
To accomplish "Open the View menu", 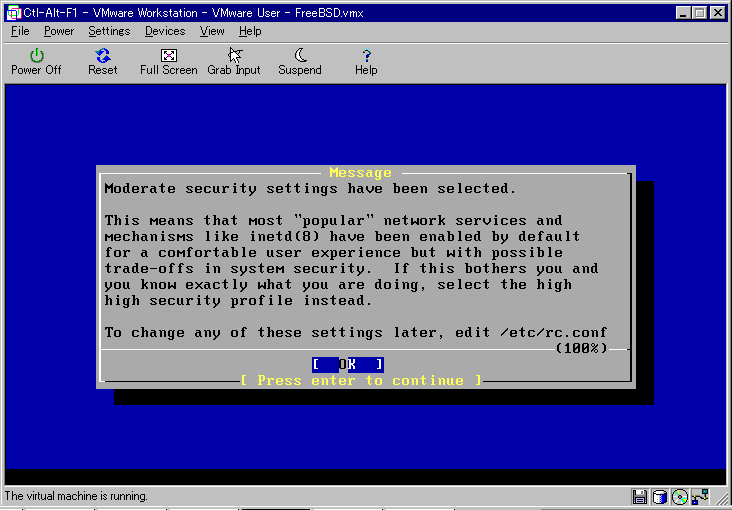I will tap(212, 31).
